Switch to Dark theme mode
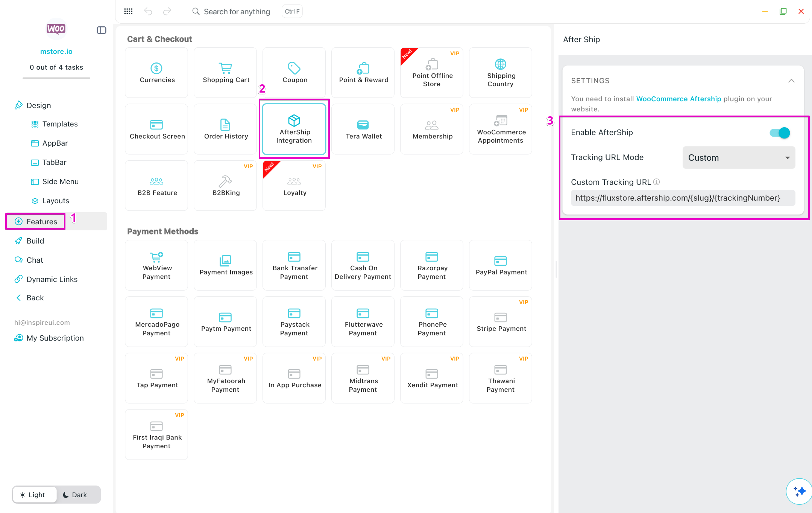Image resolution: width=812 pixels, height=513 pixels. pos(75,495)
